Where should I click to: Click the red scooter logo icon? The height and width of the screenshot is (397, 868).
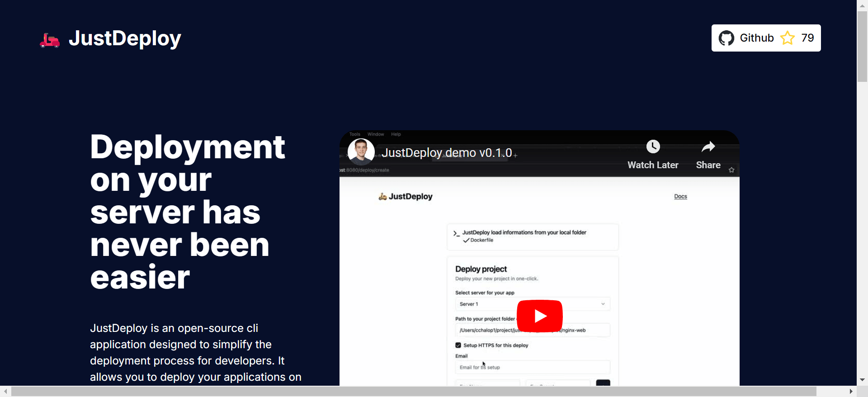(x=50, y=40)
